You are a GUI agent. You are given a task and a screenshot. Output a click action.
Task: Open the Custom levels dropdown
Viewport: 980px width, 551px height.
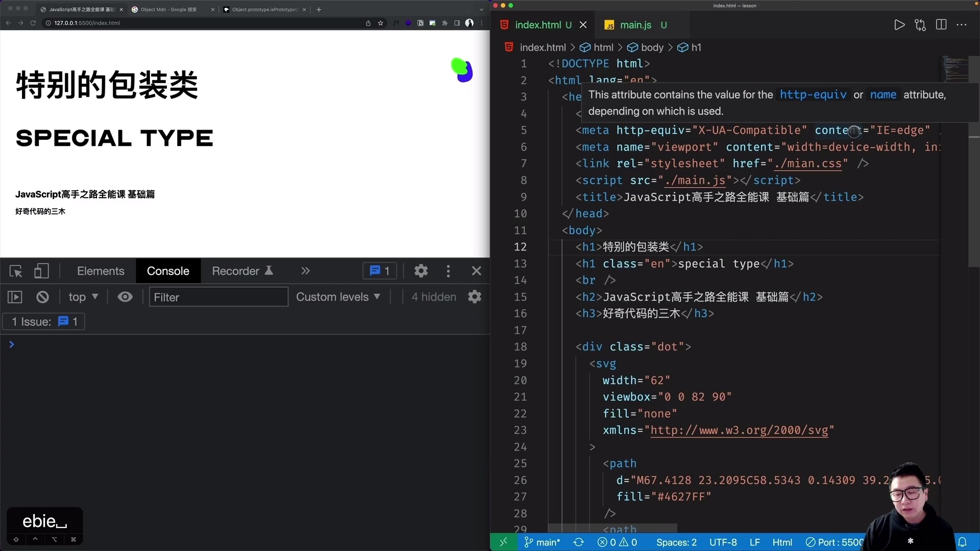(338, 296)
